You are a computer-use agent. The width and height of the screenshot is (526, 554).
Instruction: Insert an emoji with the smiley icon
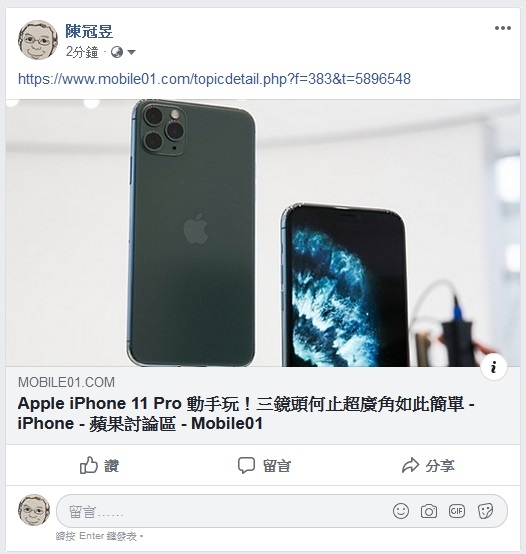401,511
